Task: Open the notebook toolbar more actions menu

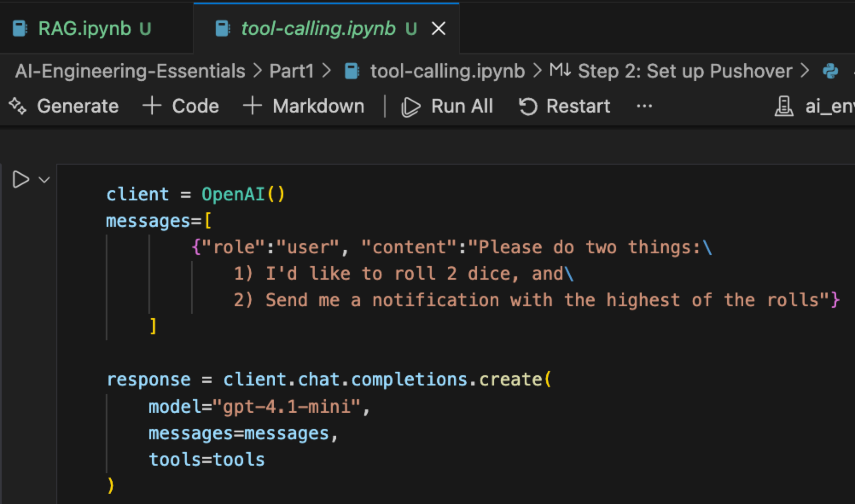Action: (x=644, y=106)
